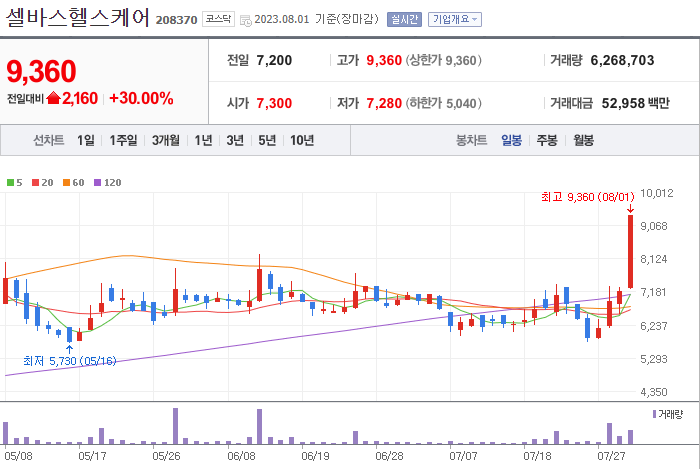Click the calendar icon before 2023.08.01
The image size is (700, 469).
point(246,20)
